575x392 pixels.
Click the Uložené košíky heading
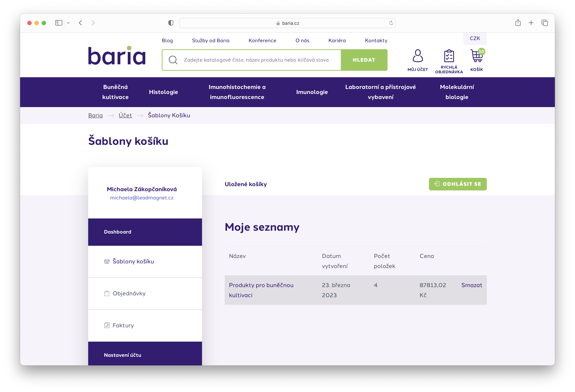coord(246,184)
